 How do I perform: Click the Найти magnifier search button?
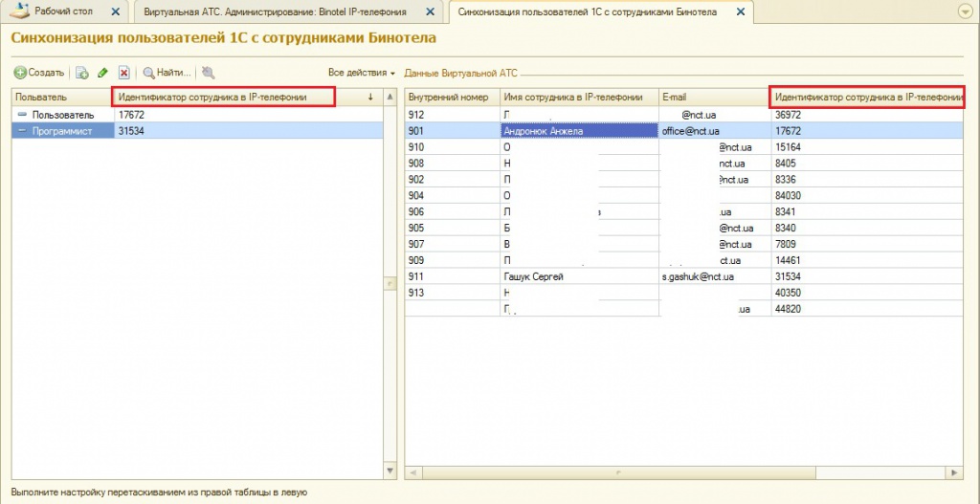coord(167,73)
